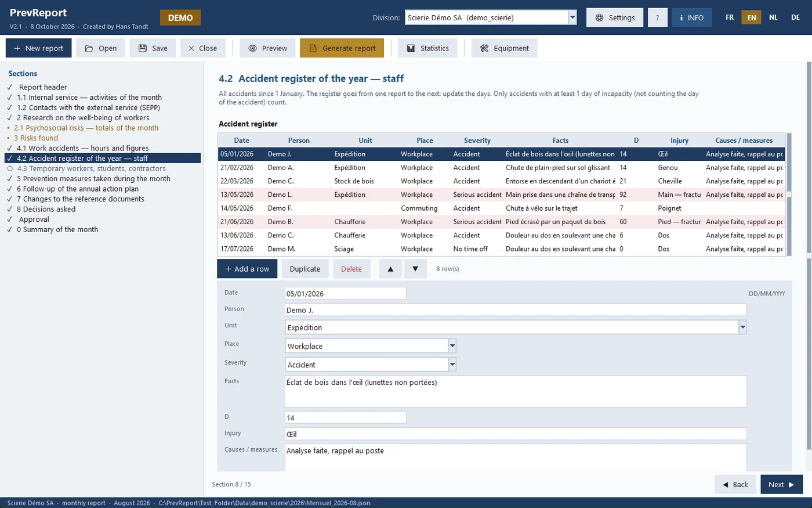Go to section 8 Decisions asked
The image size is (812, 508).
(46, 209)
